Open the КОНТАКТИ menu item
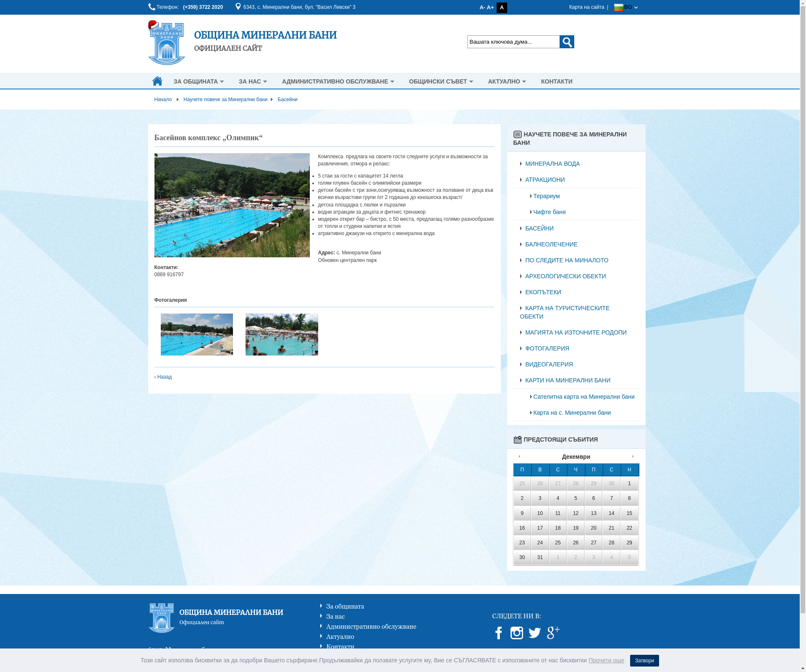Screen dimensions: 806x672 coord(556,81)
